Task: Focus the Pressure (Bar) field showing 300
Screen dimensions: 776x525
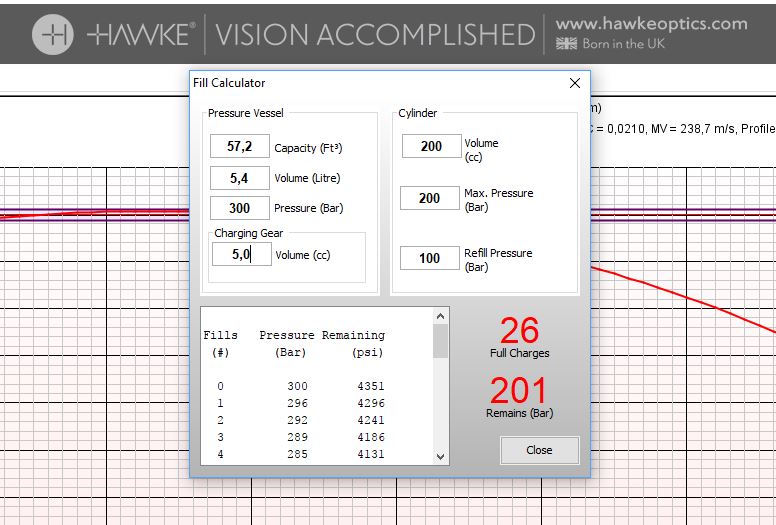Action: coord(239,208)
